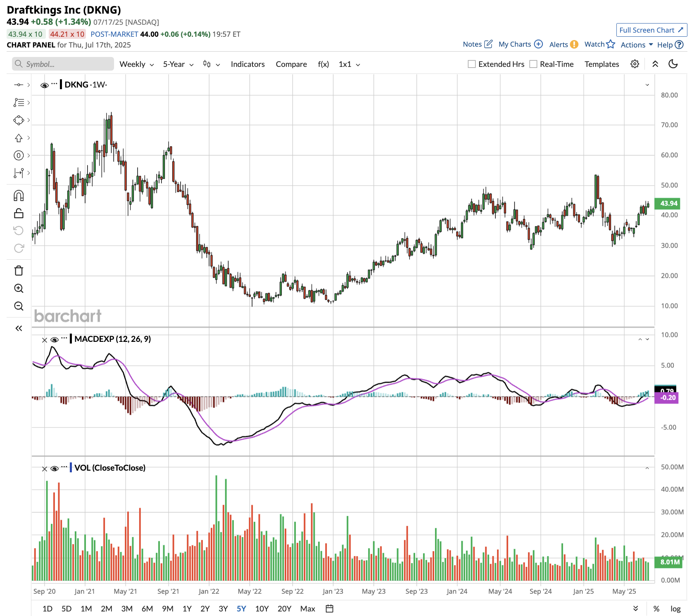Image resolution: width=699 pixels, height=616 pixels.
Task: Toggle MACDEXP indicator visibility eye
Action: 54,340
